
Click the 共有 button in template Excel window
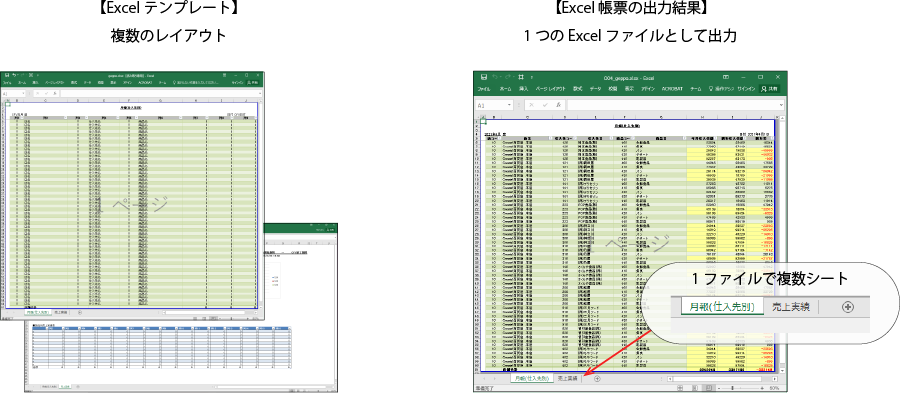[x=253, y=83]
